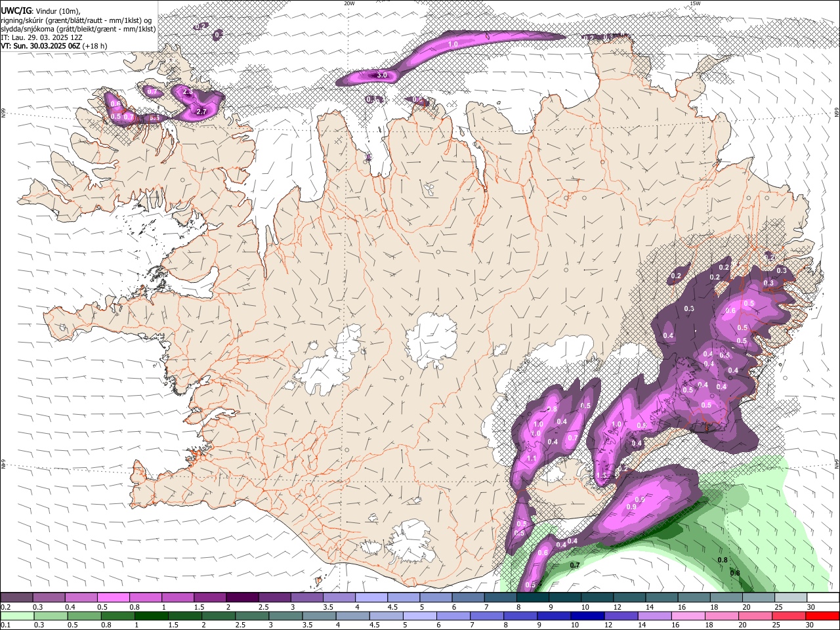The width and height of the screenshot is (840, 630).
Task: Click the 1.1 snowfall value label
Action: tap(532, 458)
